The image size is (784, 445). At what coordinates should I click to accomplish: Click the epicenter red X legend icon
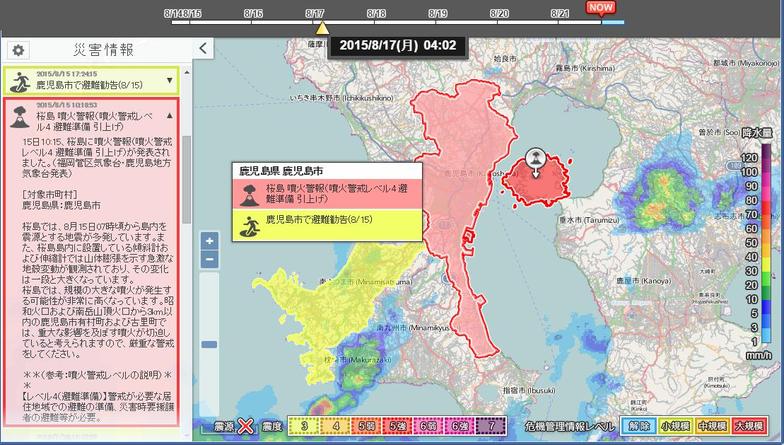[245, 426]
